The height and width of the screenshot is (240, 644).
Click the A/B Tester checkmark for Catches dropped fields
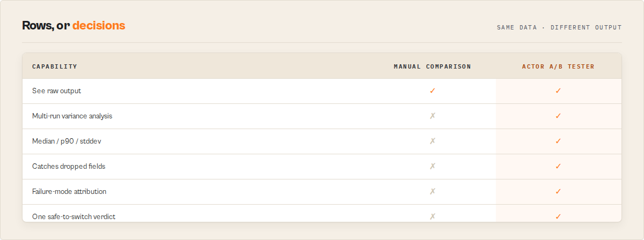coord(558,166)
